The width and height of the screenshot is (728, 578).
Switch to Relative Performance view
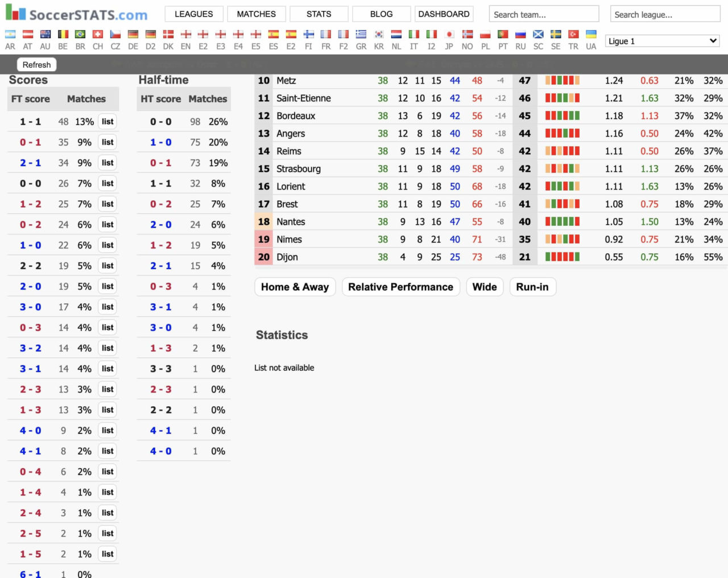point(400,287)
